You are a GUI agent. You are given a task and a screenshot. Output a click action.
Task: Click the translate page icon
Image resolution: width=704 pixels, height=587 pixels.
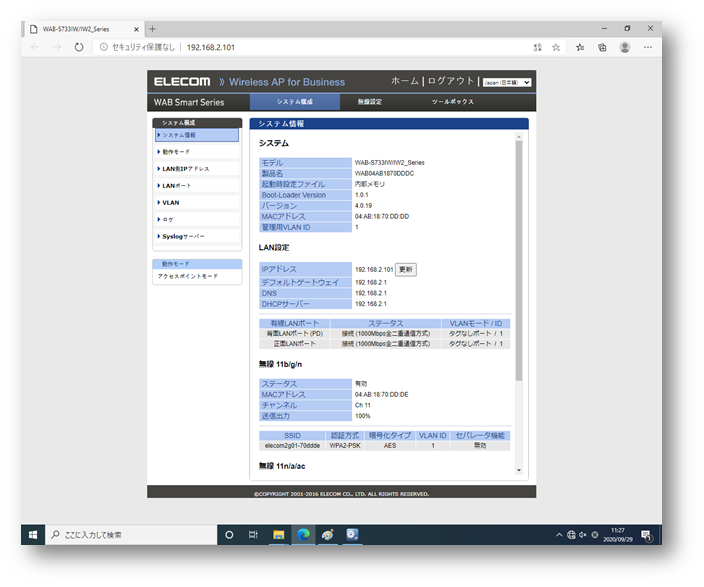pos(537,47)
